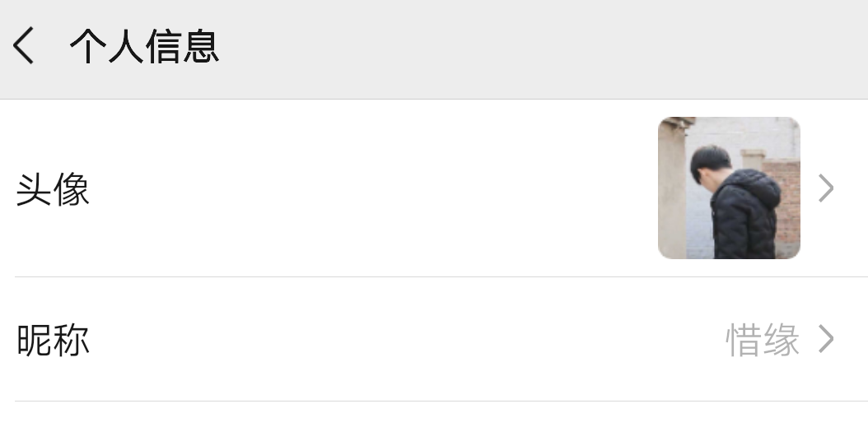
Task: Click the 个人信息 page title
Action: (x=144, y=45)
